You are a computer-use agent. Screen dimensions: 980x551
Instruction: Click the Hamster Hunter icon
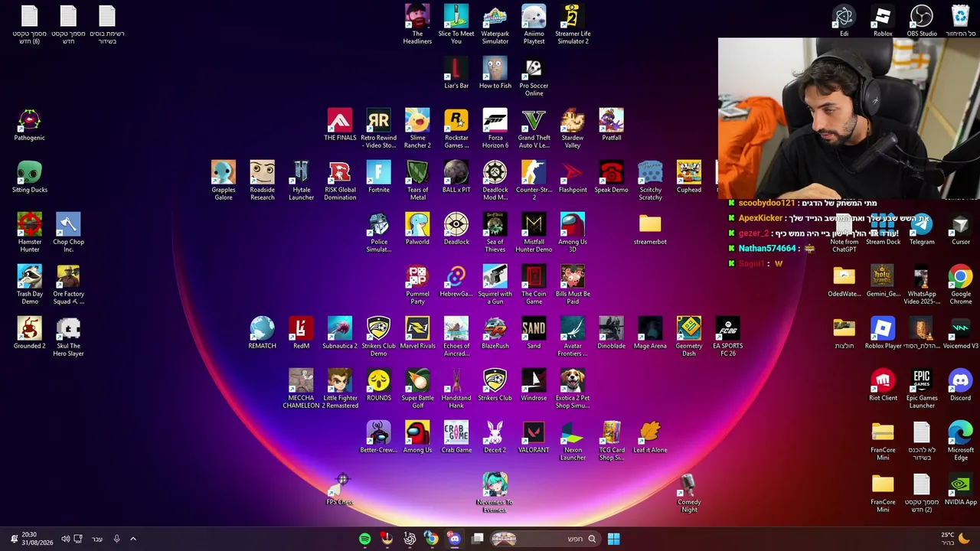[x=29, y=233]
